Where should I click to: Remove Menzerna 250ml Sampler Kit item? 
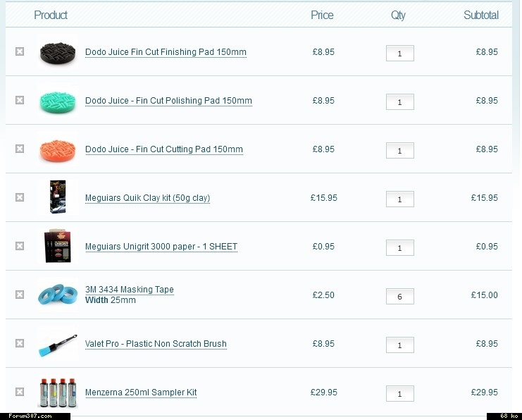(20, 392)
